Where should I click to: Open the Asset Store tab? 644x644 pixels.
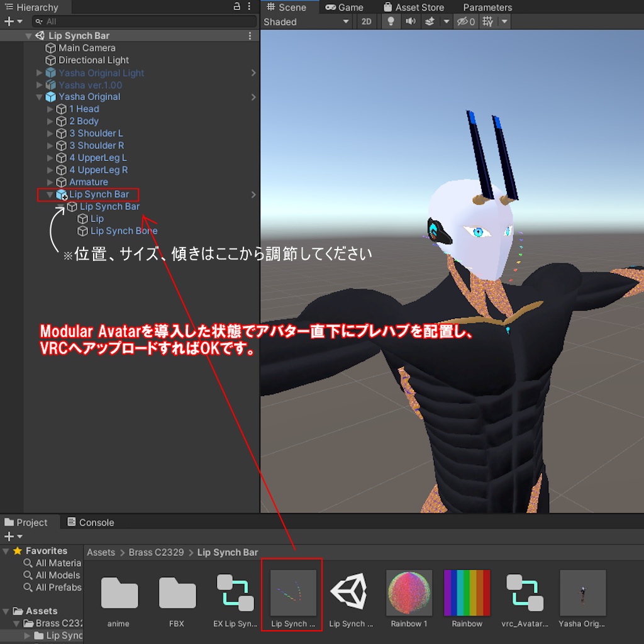(x=414, y=8)
